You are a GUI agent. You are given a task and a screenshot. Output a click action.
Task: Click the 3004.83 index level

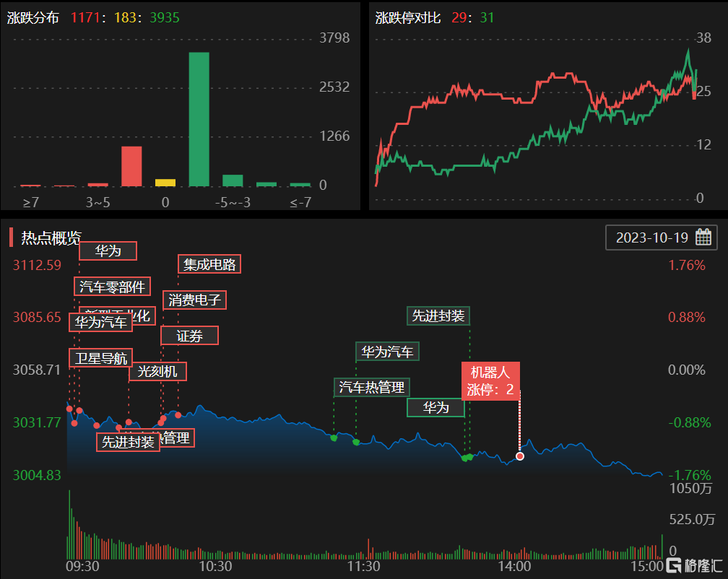click(37, 475)
